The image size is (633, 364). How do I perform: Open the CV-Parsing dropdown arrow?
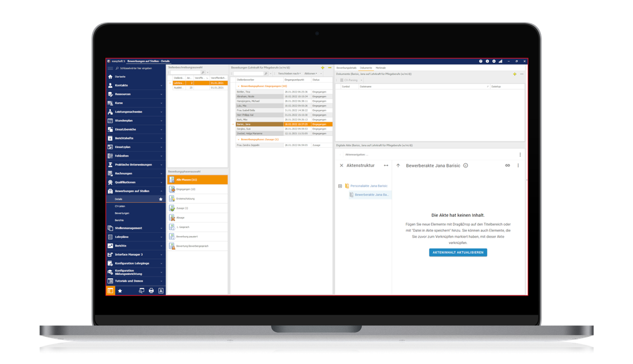(x=361, y=80)
